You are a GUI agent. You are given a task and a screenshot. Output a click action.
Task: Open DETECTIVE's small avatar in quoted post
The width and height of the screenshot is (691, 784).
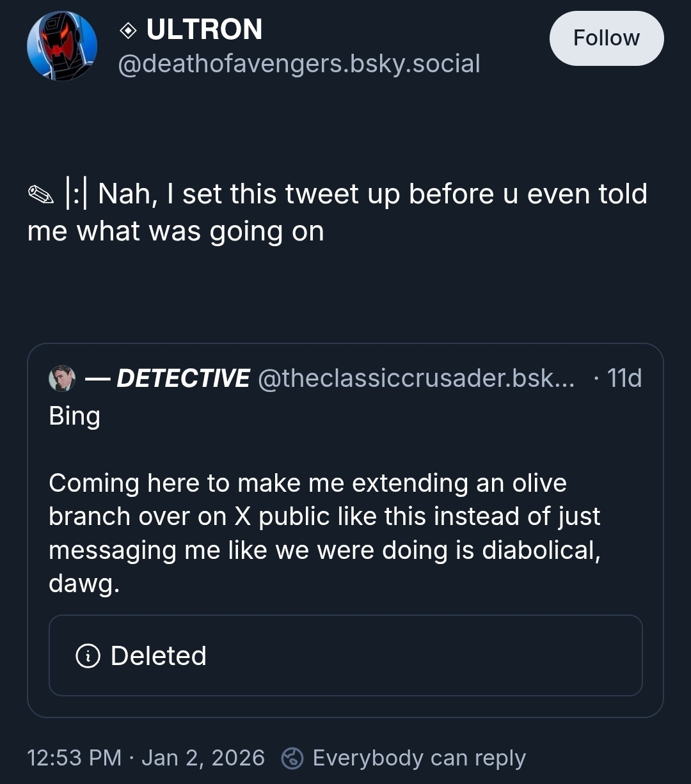[62, 379]
